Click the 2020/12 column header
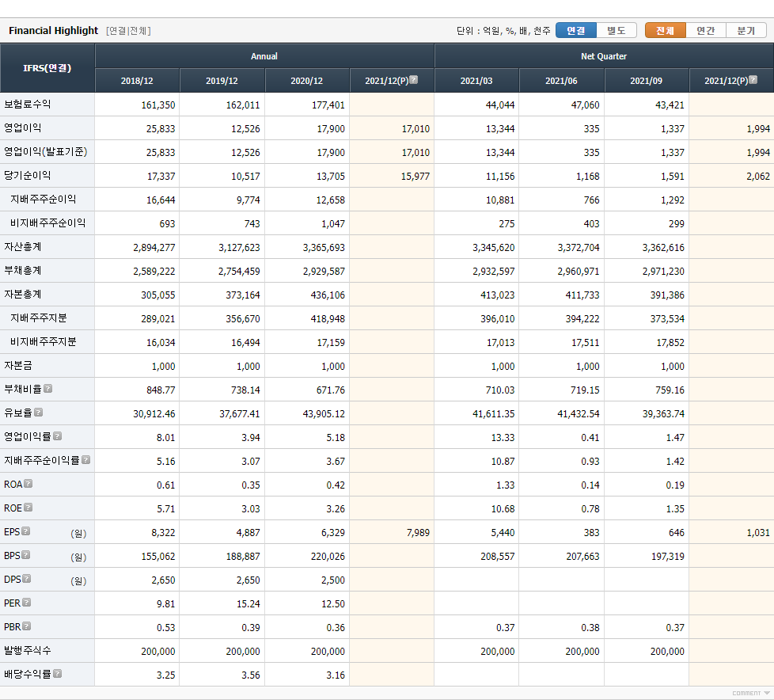The height and width of the screenshot is (700, 774). tap(306, 81)
